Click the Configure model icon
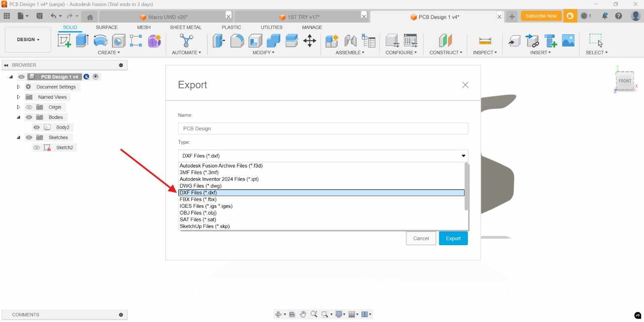 pos(392,41)
